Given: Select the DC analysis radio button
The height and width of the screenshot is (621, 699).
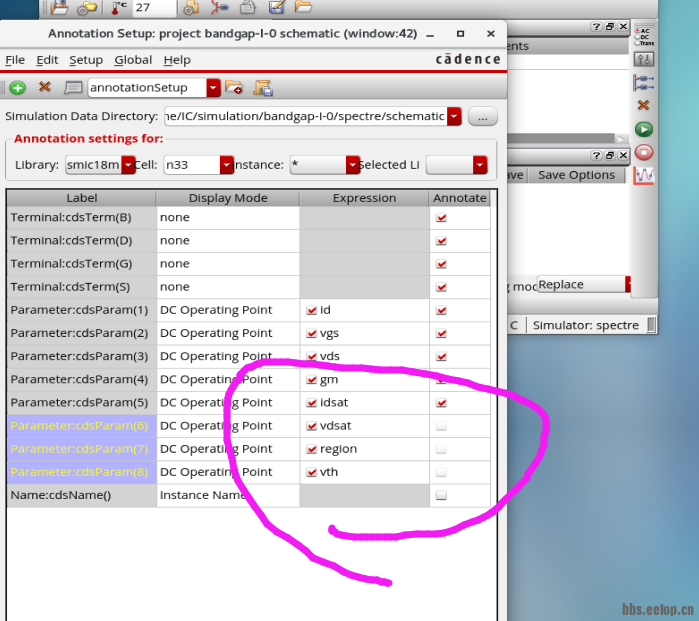Looking at the screenshot, I should coord(637,37).
